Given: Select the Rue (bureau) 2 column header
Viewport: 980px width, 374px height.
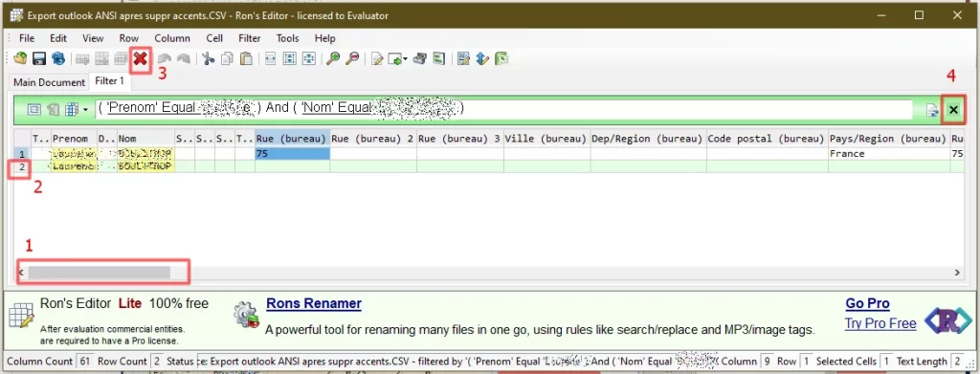Looking at the screenshot, I should click(373, 138).
